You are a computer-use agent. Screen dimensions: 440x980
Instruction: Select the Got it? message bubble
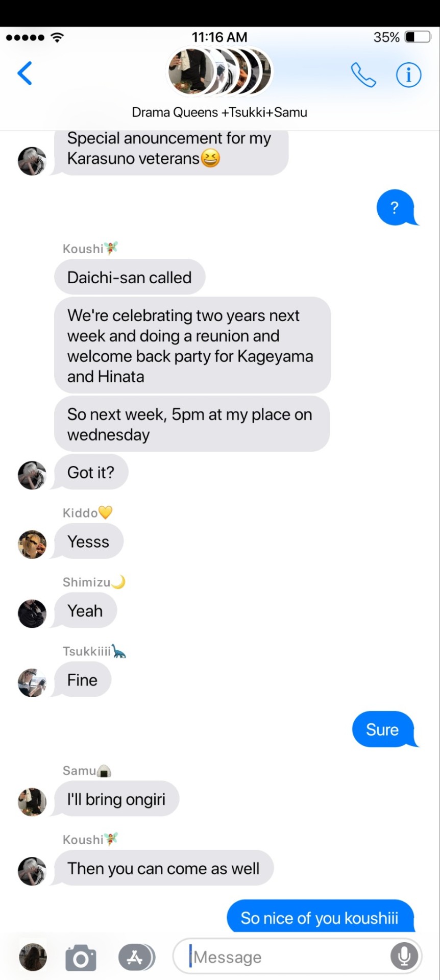point(91,472)
